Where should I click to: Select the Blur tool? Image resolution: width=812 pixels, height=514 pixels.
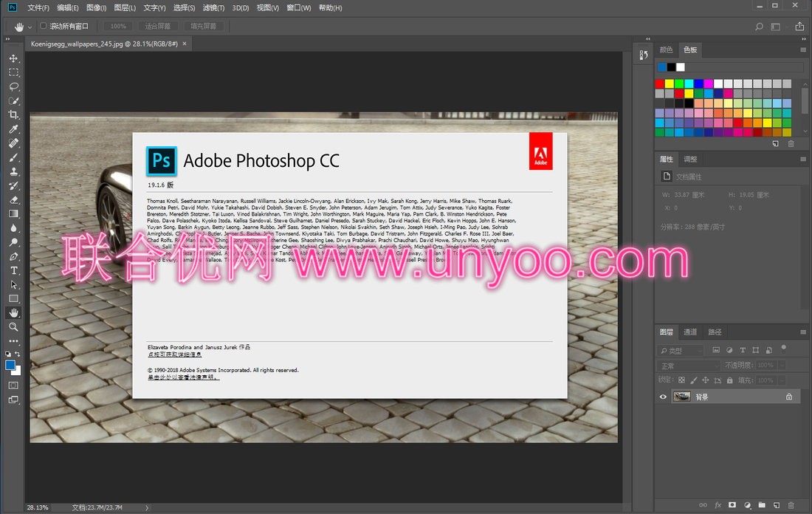(x=13, y=228)
